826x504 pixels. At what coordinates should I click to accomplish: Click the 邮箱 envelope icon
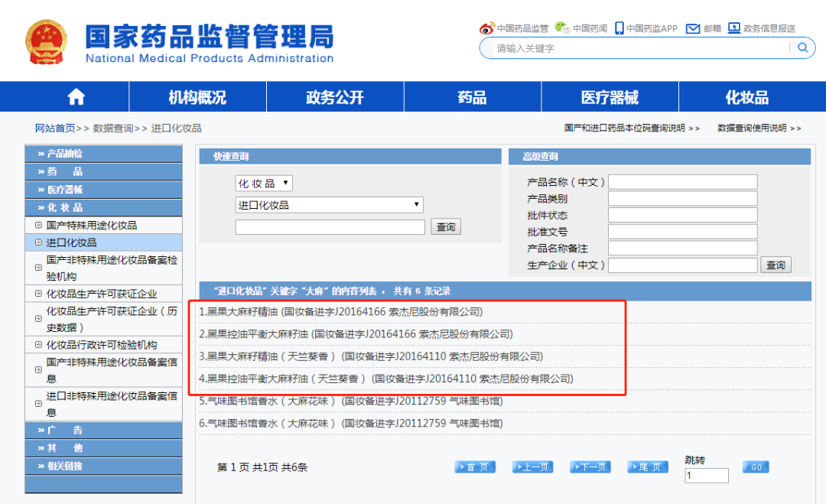coord(693,28)
